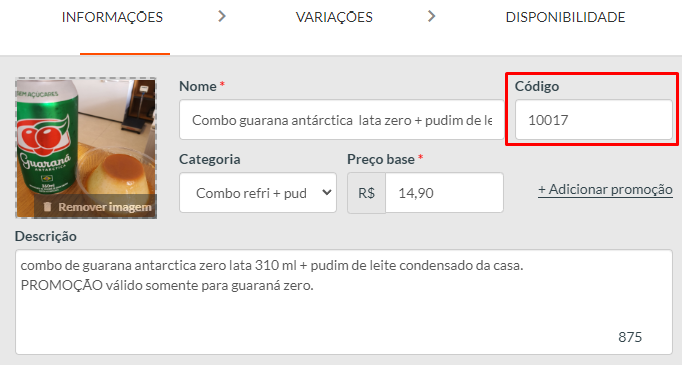Viewport: 682px width, 365px height.
Task: Click the Preço base label
Action: (x=381, y=159)
